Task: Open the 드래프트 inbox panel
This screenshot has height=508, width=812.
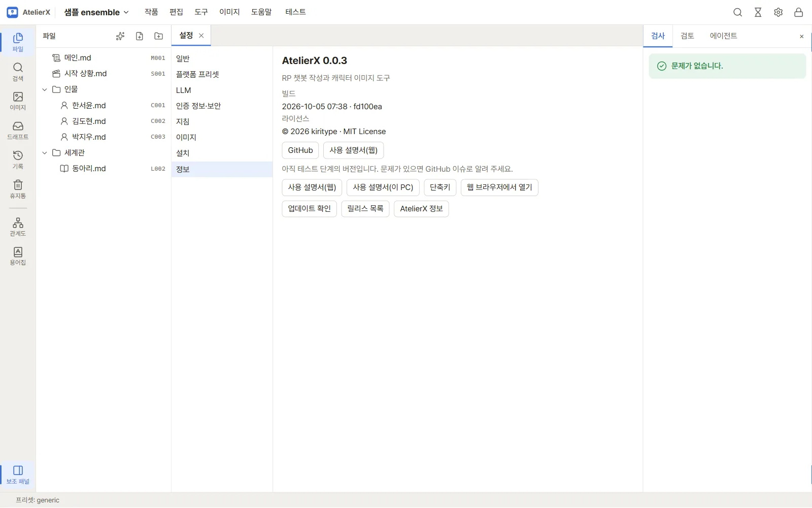Action: pos(18,131)
